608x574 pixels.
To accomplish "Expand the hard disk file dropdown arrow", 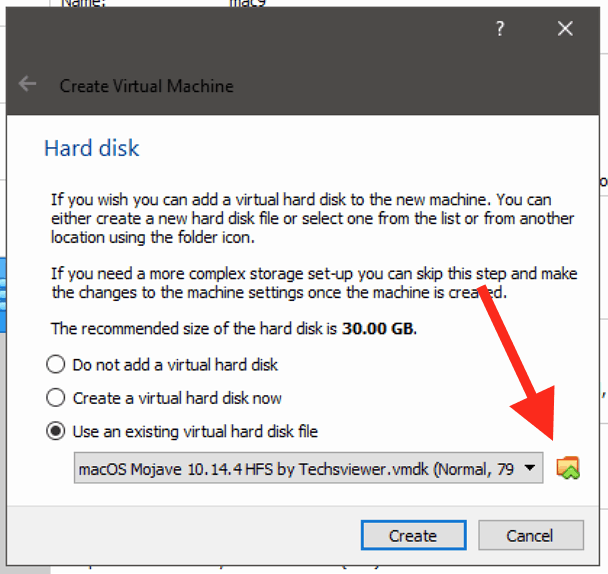I will (x=531, y=468).
